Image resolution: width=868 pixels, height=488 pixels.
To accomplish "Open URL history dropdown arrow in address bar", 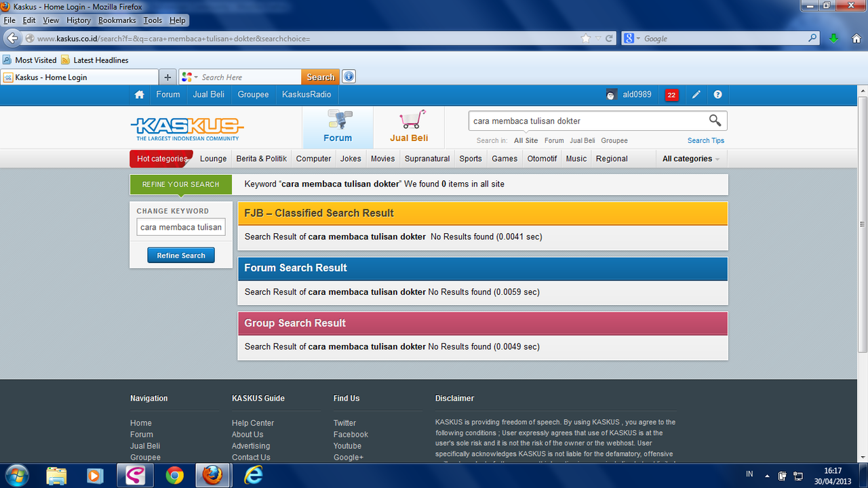I will point(598,39).
